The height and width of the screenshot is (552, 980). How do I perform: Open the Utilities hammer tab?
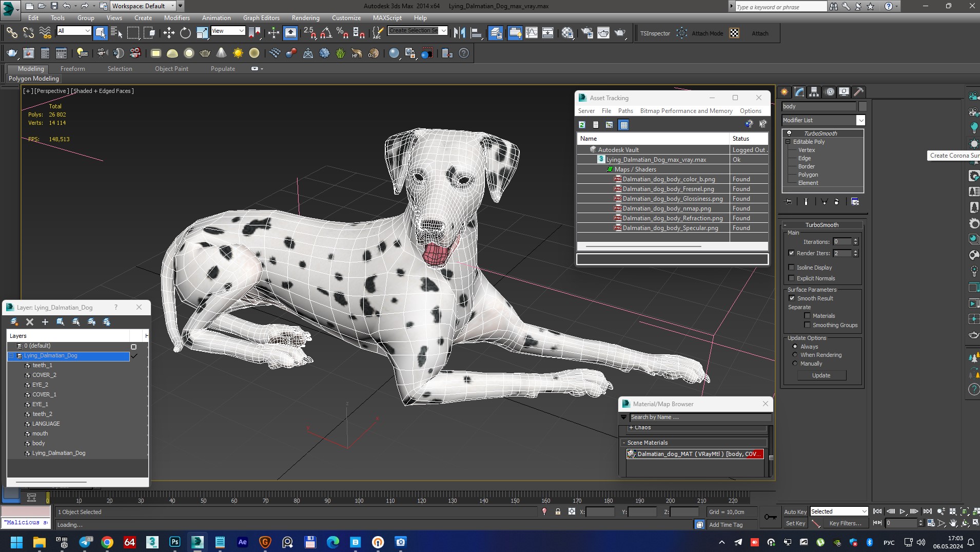point(859,92)
